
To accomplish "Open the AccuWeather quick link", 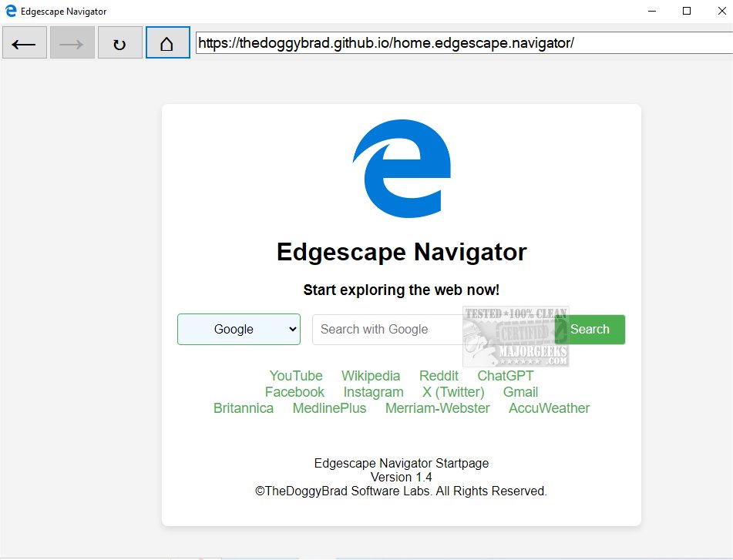I will 550,408.
